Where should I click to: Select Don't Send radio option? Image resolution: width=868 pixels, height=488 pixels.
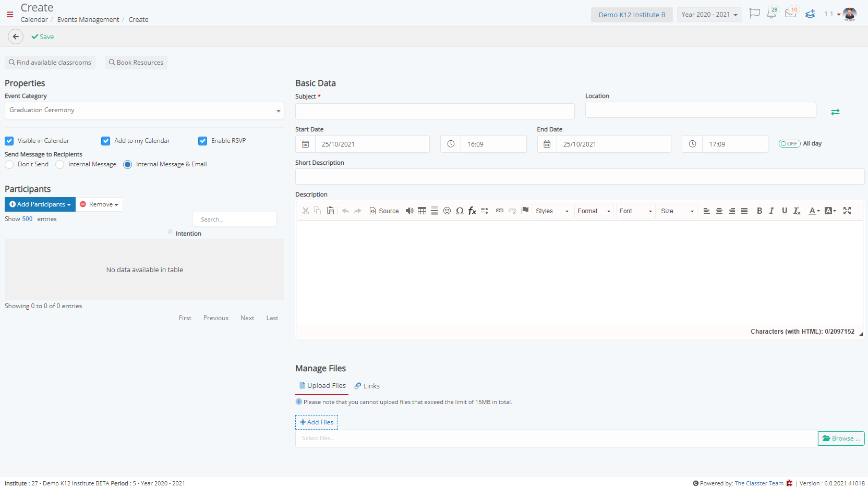tap(9, 164)
